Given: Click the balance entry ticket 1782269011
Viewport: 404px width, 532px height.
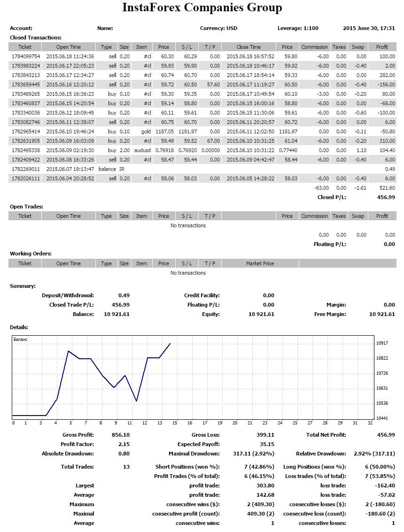Looking at the screenshot, I should coord(26,169).
